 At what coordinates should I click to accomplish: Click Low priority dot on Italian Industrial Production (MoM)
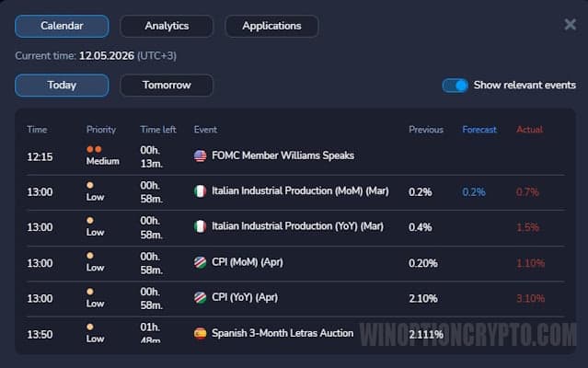(x=90, y=185)
